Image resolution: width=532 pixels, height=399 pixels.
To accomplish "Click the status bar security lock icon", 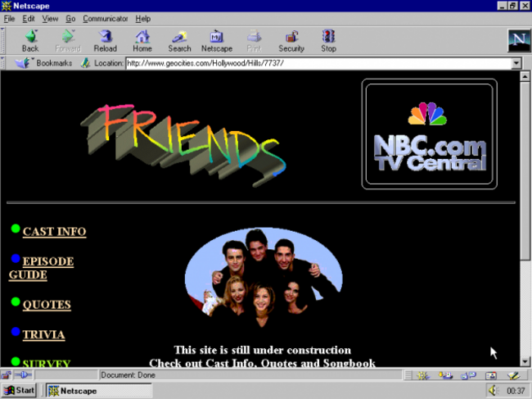I will click(6, 375).
